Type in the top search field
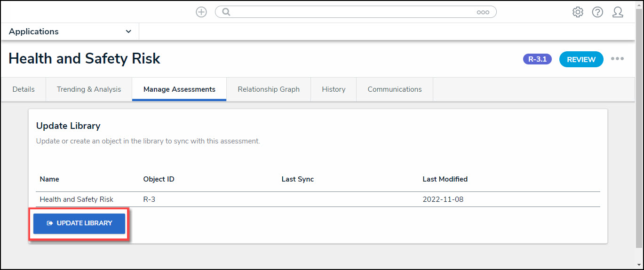Image resolution: width=644 pixels, height=270 pixels. pyautogui.click(x=353, y=12)
